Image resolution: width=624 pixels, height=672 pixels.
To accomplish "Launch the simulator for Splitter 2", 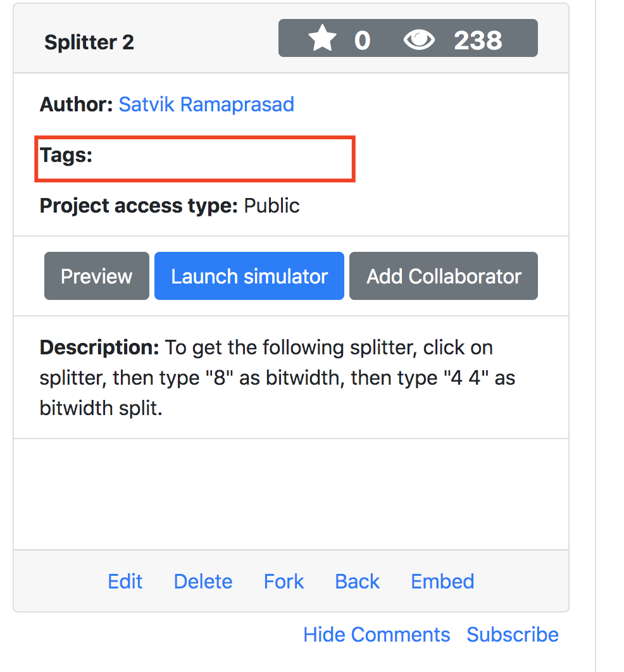I will (x=249, y=276).
